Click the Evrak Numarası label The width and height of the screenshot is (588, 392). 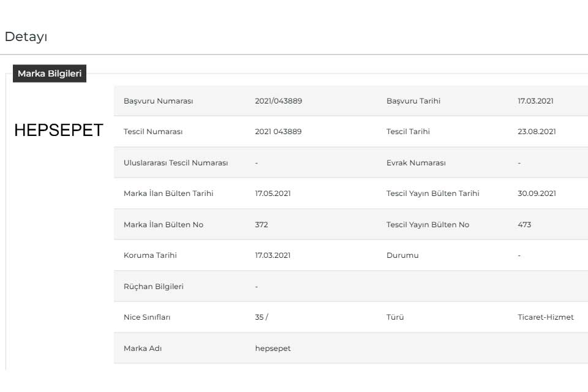(416, 163)
